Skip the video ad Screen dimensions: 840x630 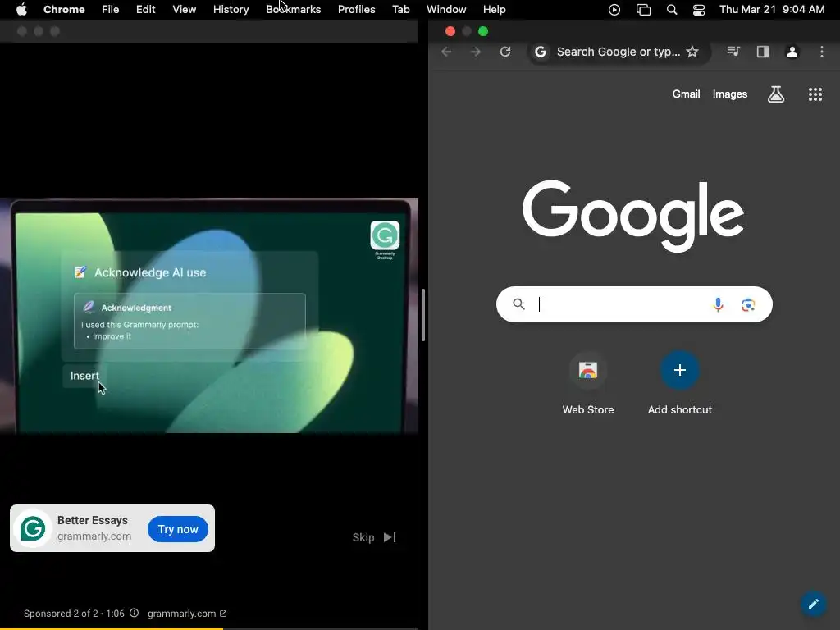(374, 537)
